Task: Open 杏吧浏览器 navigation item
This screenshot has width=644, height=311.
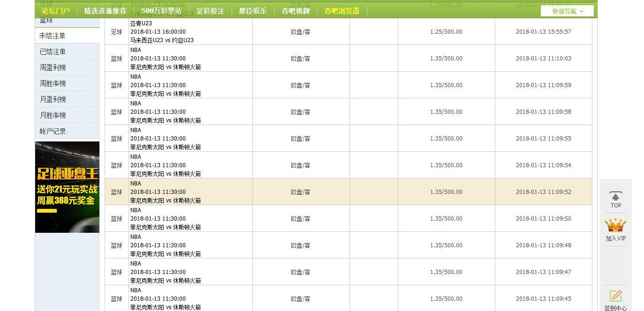Action: coord(342,11)
